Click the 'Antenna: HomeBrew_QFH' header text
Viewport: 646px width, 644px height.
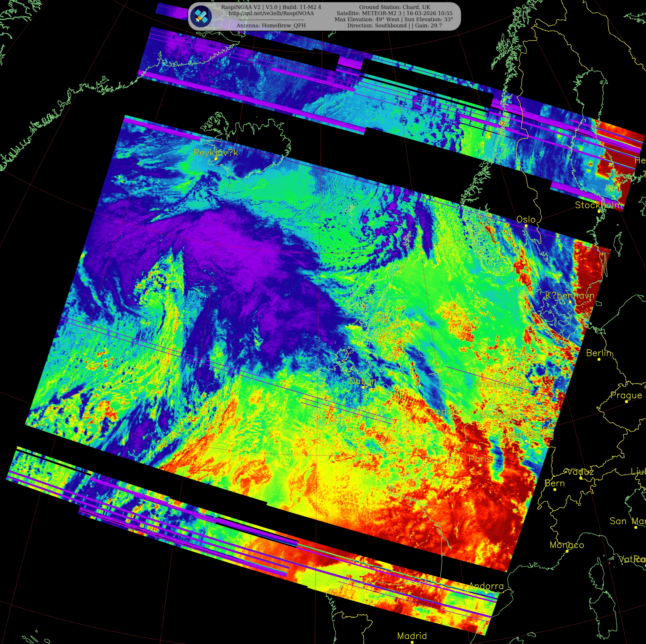coord(271,25)
